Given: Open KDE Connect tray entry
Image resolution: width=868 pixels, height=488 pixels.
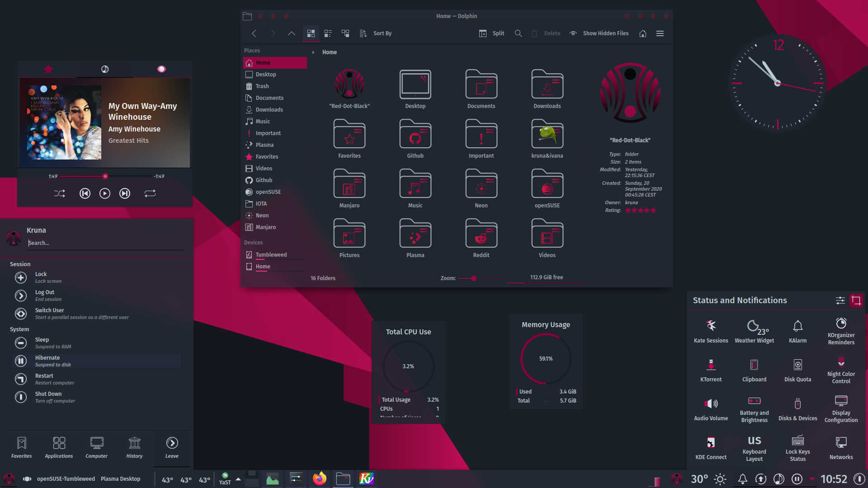Looking at the screenshot, I should point(711,448).
